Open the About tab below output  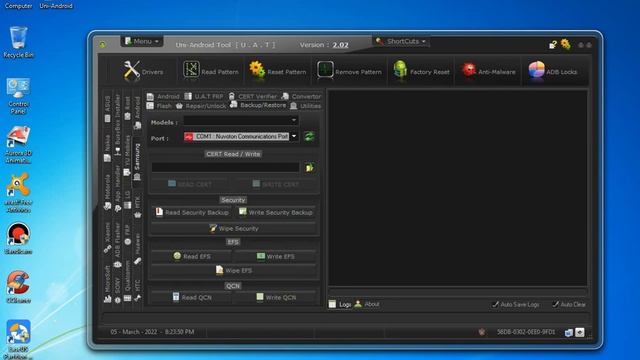coord(367,304)
